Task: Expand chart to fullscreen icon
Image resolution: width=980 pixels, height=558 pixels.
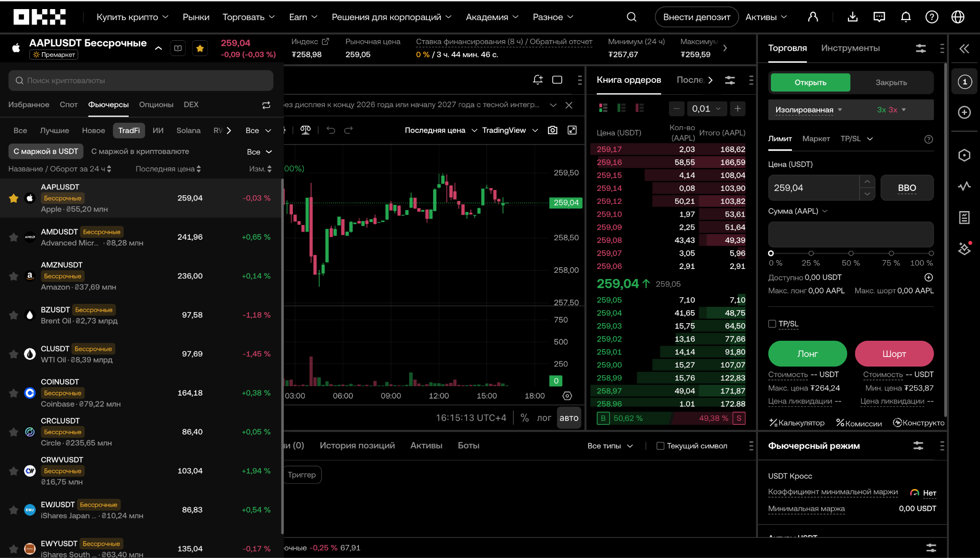Action: tap(572, 130)
